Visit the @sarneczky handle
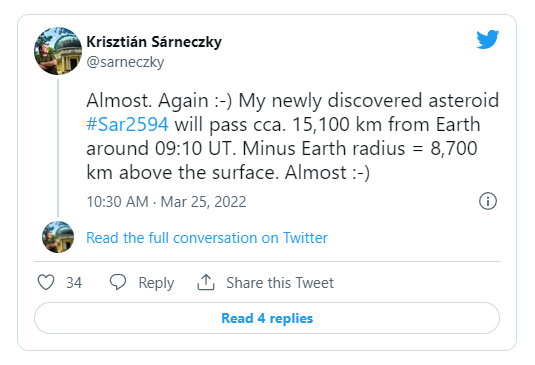The height and width of the screenshot is (365, 535). pos(125,62)
